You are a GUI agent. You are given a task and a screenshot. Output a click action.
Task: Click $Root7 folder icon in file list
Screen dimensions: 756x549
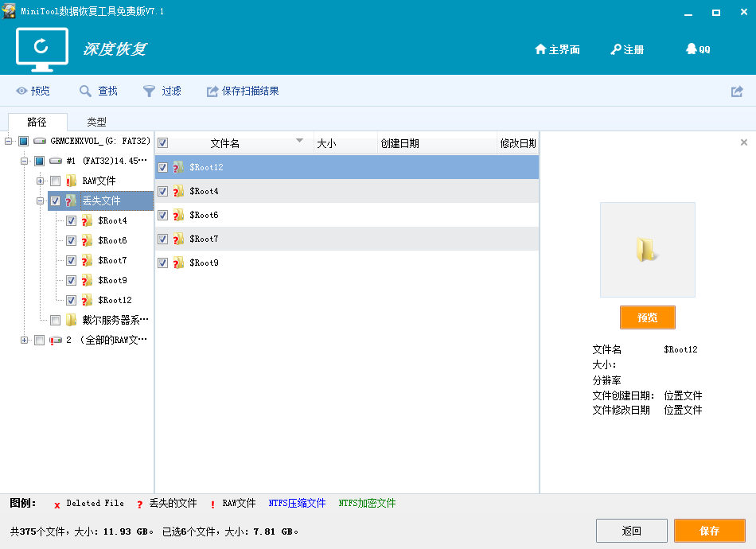coord(178,239)
